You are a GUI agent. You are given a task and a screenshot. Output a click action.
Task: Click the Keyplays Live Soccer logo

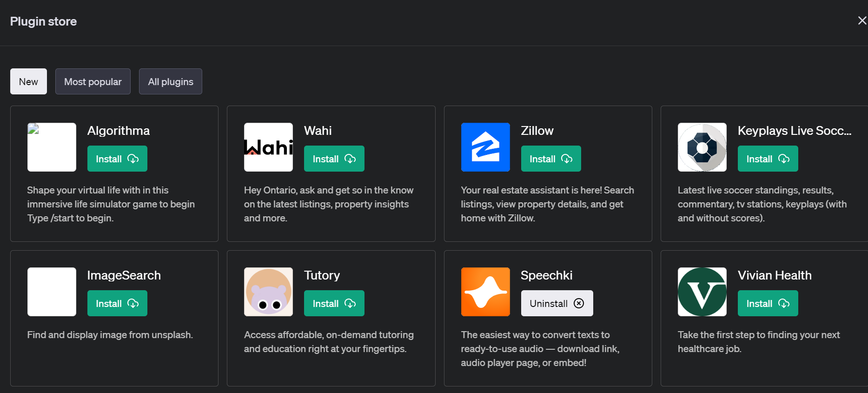(x=702, y=147)
